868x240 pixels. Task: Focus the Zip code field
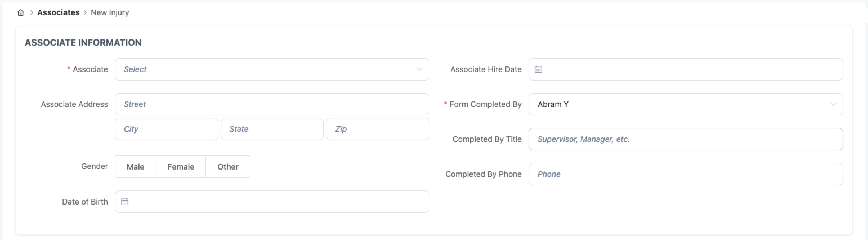pos(377,129)
